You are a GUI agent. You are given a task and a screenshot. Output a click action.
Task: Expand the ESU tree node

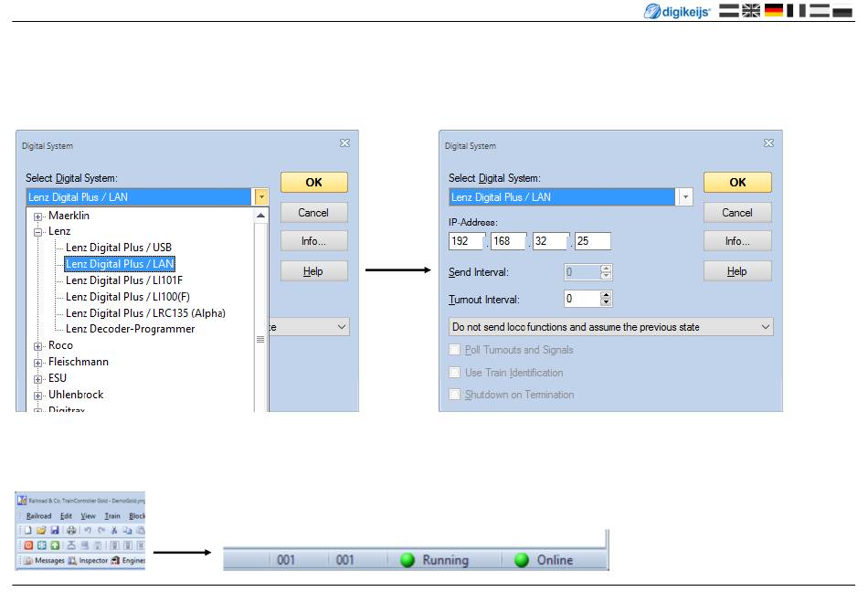pos(37,379)
